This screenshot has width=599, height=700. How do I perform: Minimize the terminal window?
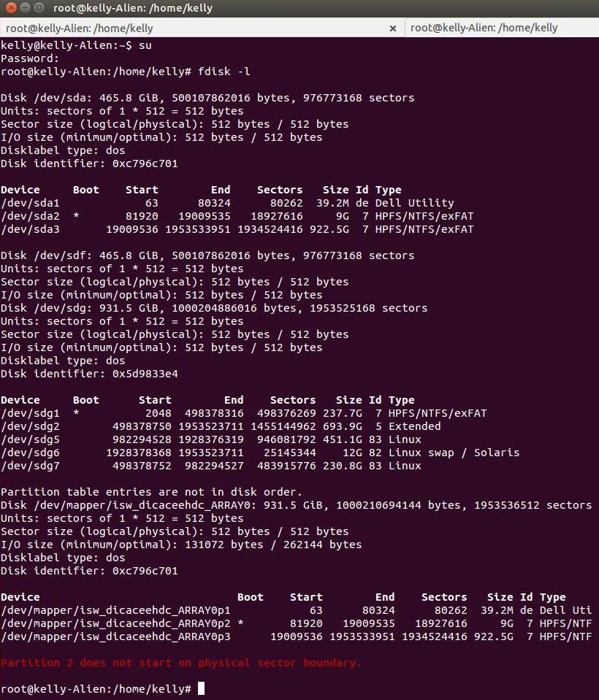[23, 8]
